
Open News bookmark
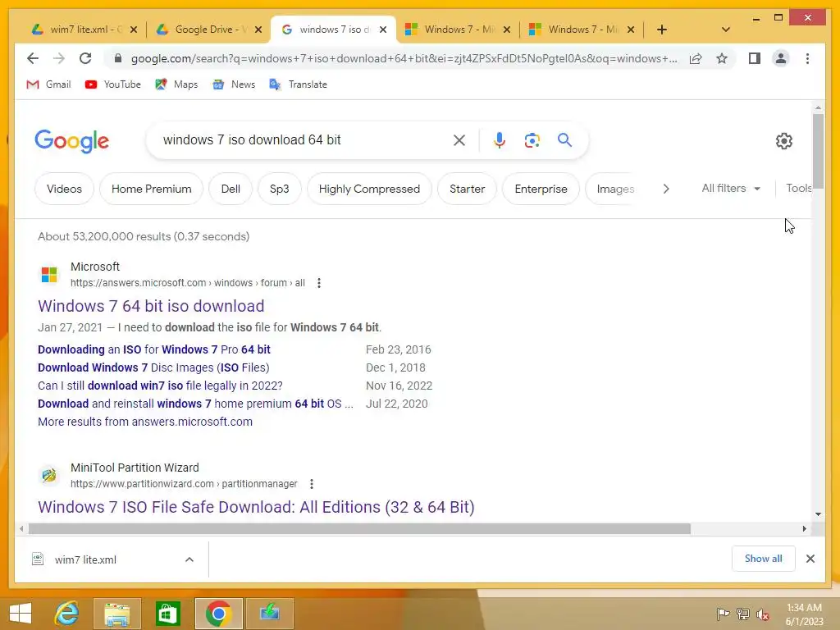pyautogui.click(x=234, y=84)
